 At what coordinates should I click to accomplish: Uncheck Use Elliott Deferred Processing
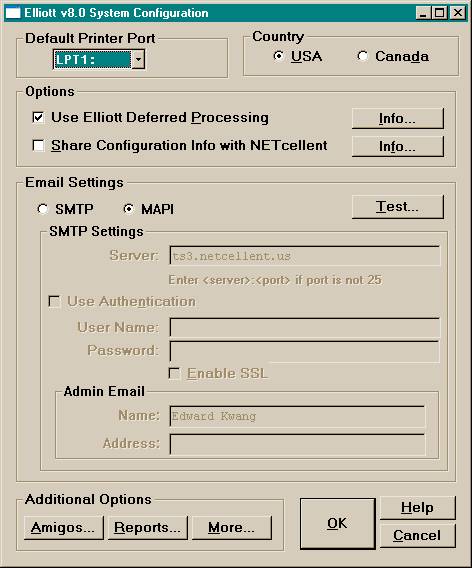coord(38,117)
